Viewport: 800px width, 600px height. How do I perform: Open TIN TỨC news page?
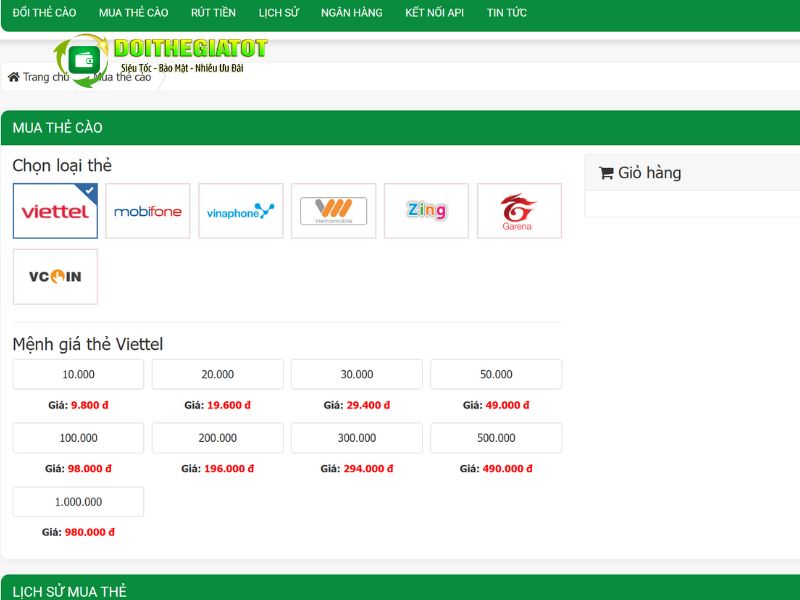507,13
